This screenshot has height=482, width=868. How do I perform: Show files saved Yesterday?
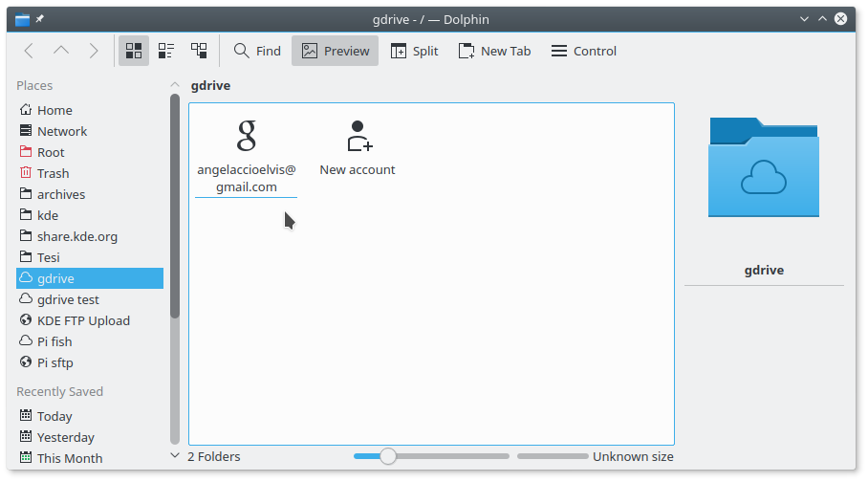(x=90, y=437)
